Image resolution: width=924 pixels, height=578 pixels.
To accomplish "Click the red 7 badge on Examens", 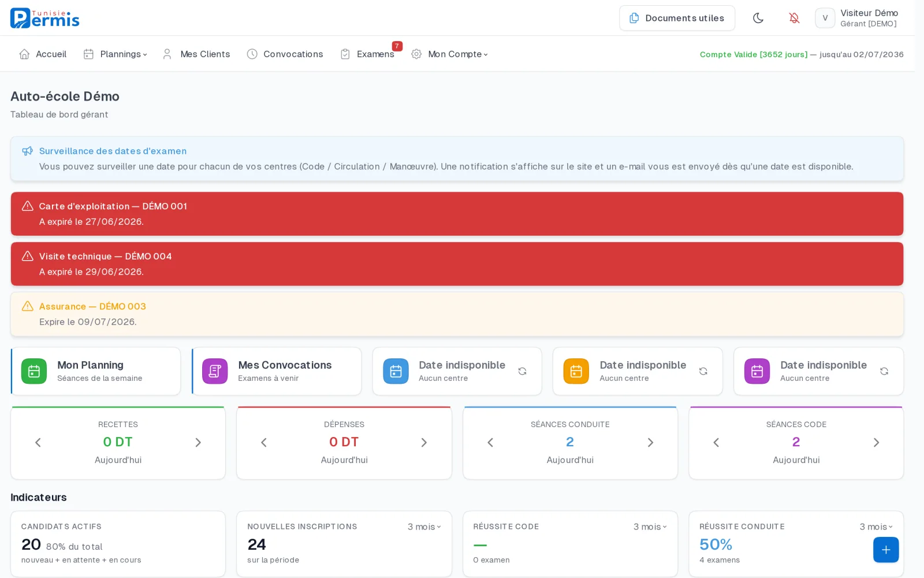I will click(397, 46).
